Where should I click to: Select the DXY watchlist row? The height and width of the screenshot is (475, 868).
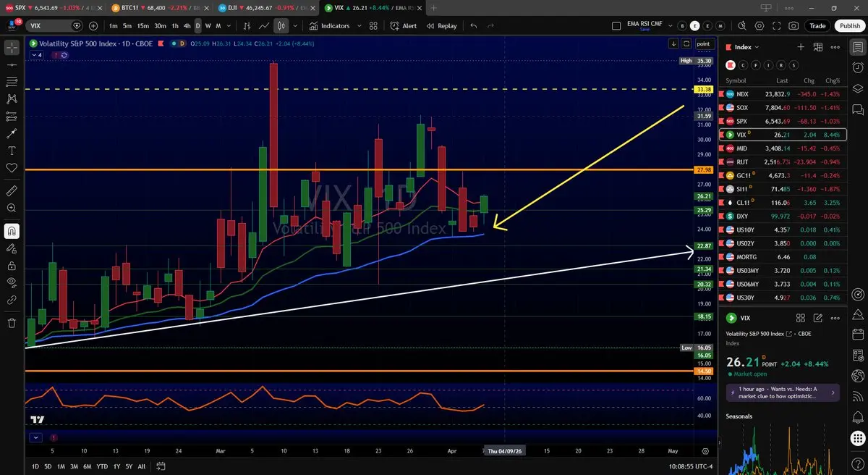coord(783,217)
